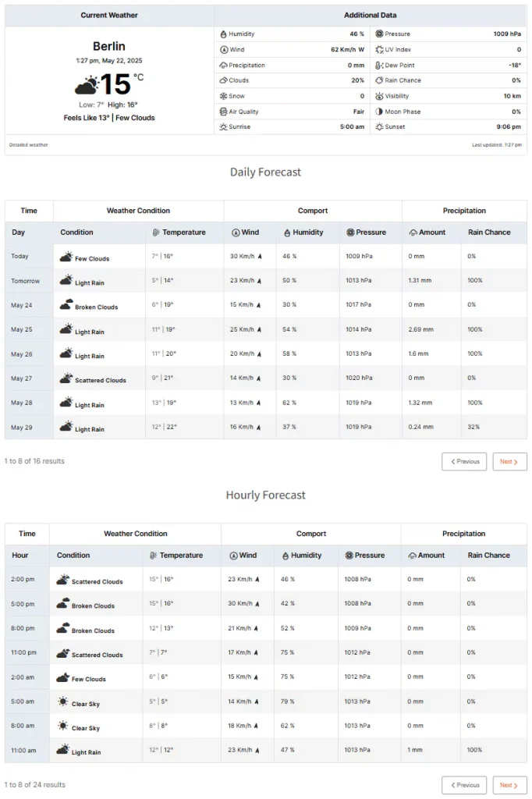Click the May 25 row label
532x799 pixels.
point(21,330)
